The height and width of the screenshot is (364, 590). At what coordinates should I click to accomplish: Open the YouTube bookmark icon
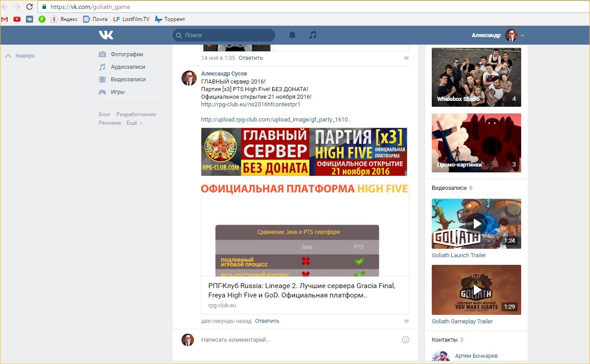click(x=17, y=19)
